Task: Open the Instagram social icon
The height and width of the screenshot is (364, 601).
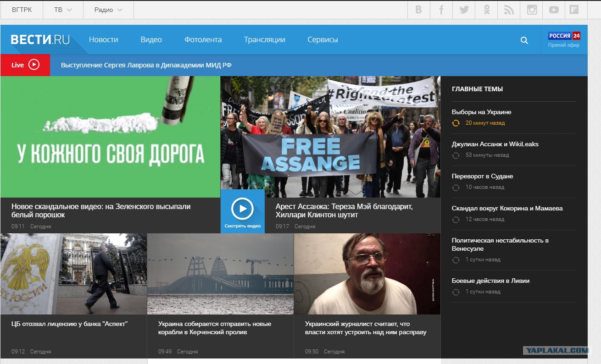Action: click(532, 10)
